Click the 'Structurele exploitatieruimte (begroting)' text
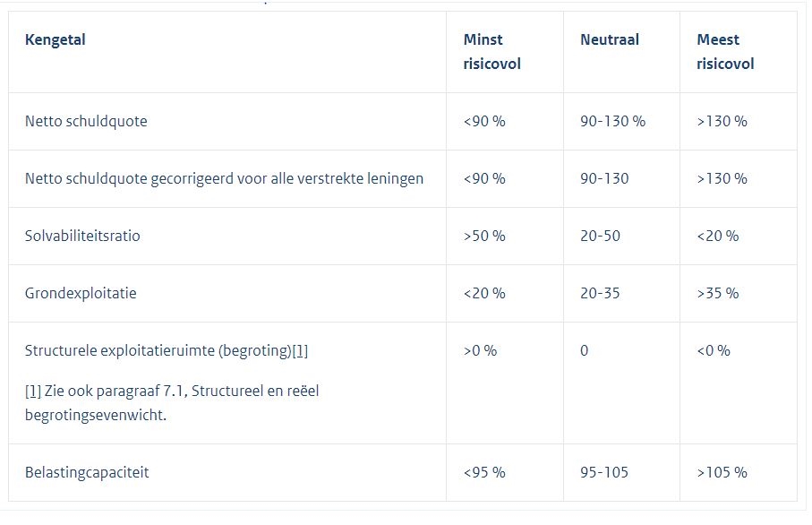Screen dimensions: 812x525 (158, 351)
